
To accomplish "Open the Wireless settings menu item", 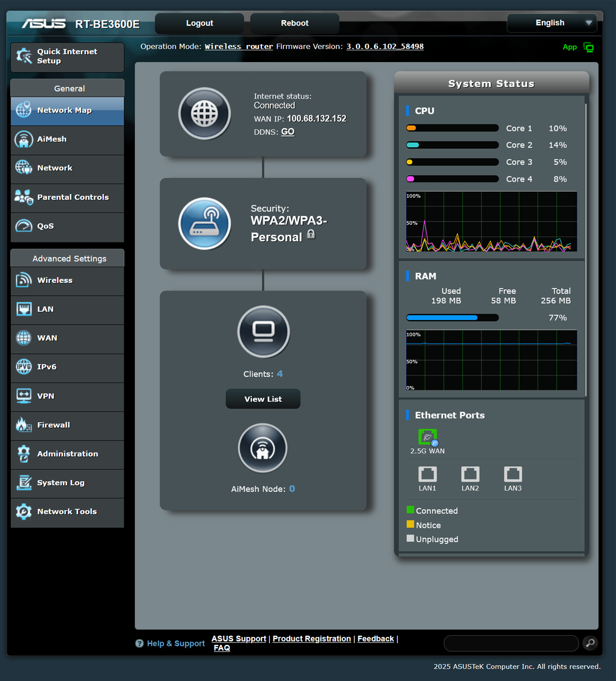I will click(x=67, y=281).
